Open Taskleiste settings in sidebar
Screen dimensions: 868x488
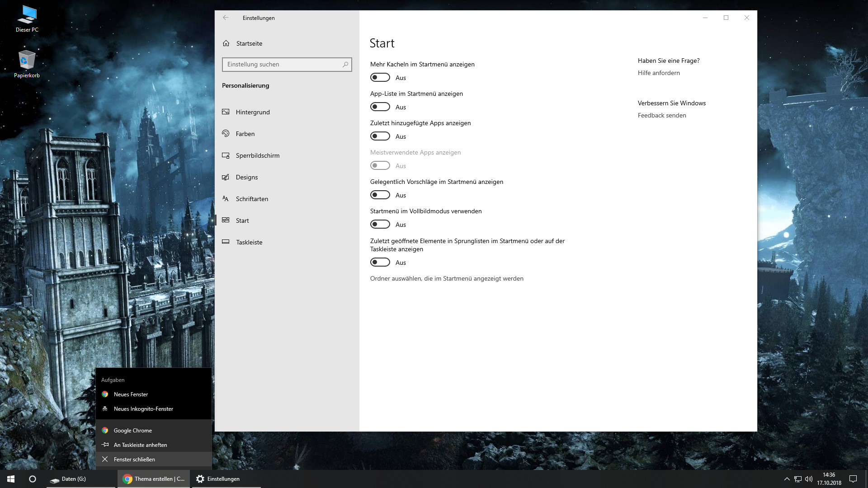tap(249, 242)
